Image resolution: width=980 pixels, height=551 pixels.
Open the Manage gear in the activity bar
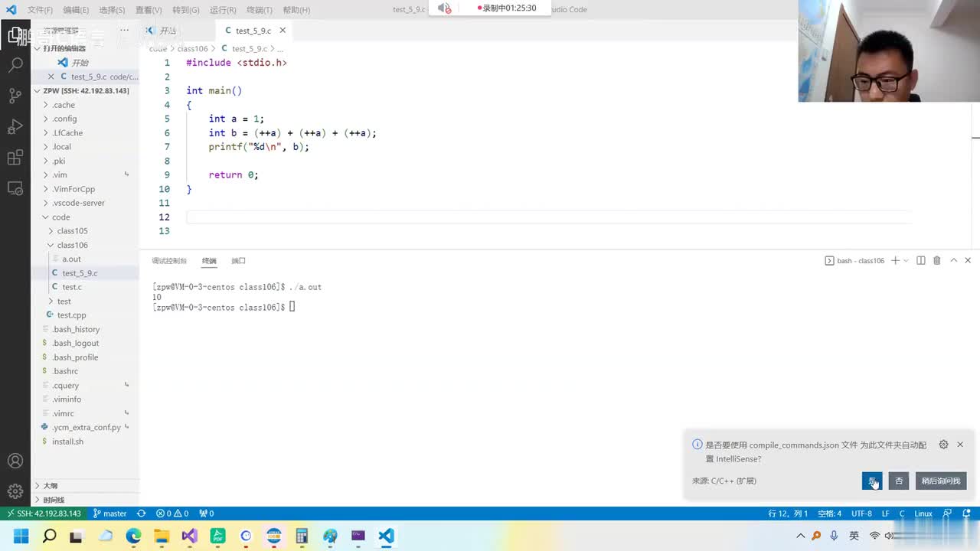(x=15, y=491)
